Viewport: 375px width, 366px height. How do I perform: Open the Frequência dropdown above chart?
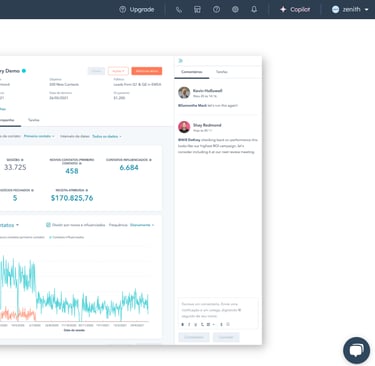click(x=142, y=225)
